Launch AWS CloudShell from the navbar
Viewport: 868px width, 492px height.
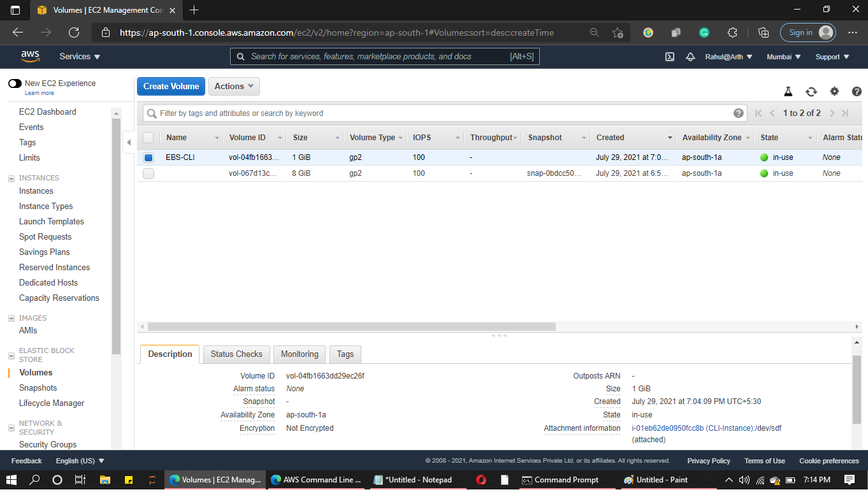pos(669,57)
